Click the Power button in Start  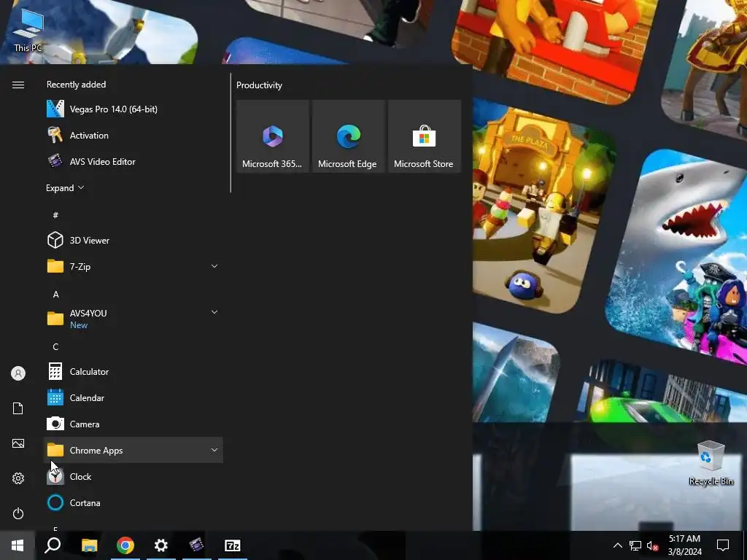coord(18,513)
